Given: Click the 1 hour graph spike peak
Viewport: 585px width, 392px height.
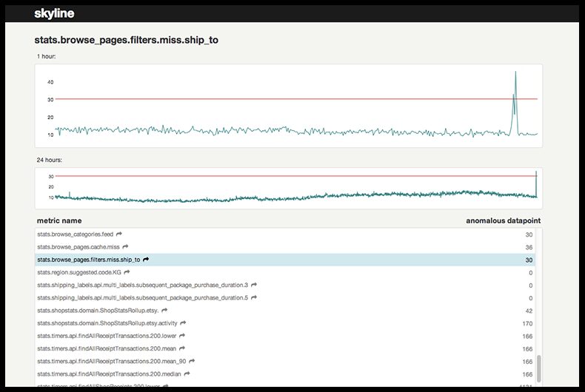Looking at the screenshot, I should click(x=515, y=72).
